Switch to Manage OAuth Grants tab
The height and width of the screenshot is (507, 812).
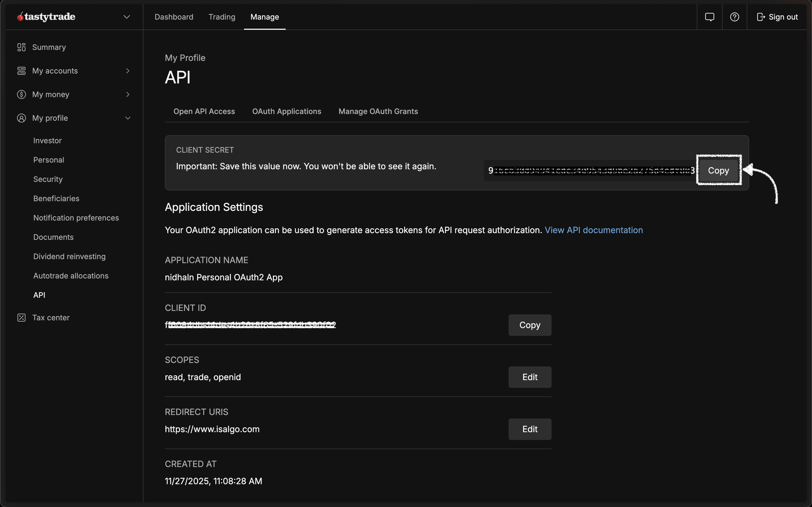pyautogui.click(x=378, y=111)
